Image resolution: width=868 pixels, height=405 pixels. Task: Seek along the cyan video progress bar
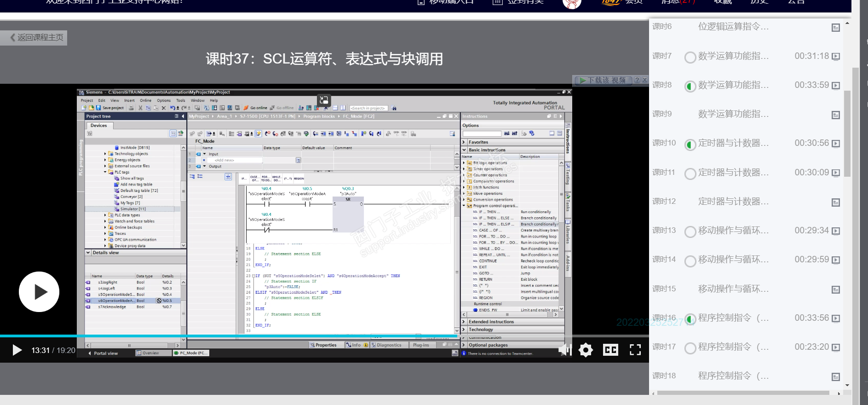[229, 336]
